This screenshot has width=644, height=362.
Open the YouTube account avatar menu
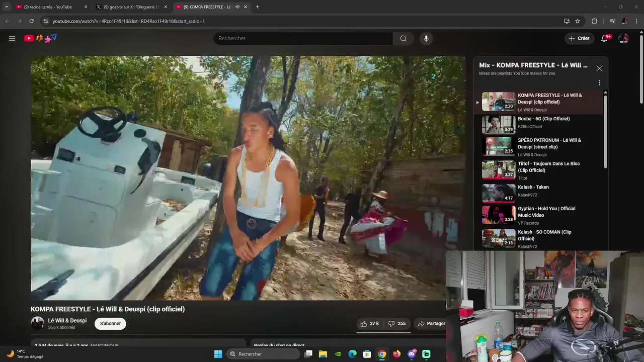(623, 38)
